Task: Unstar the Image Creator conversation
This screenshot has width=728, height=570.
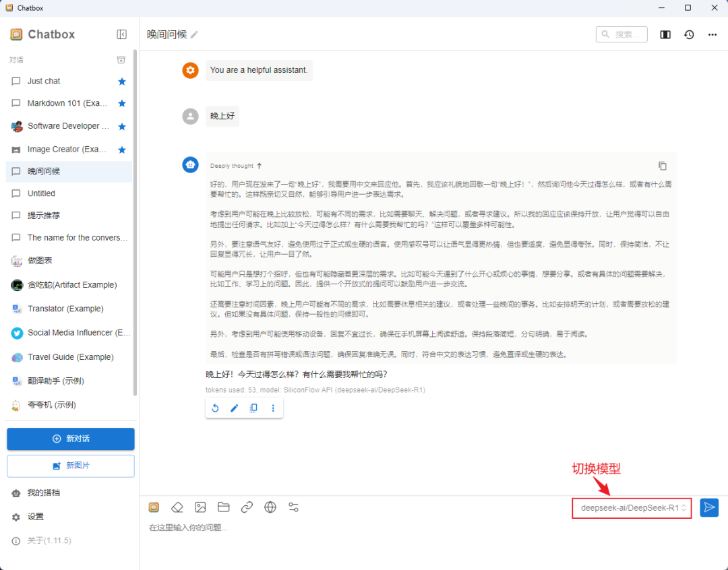Action: [122, 150]
